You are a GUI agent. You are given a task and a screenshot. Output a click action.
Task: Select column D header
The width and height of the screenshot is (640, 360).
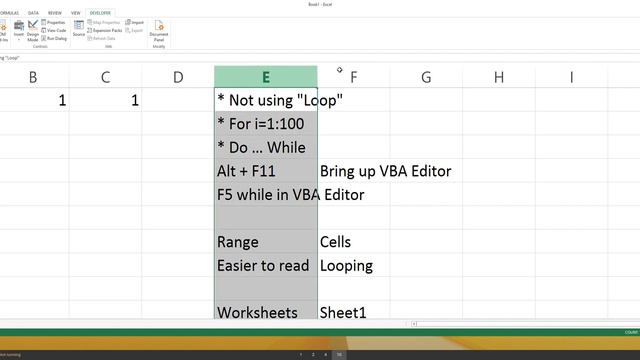[x=178, y=77]
